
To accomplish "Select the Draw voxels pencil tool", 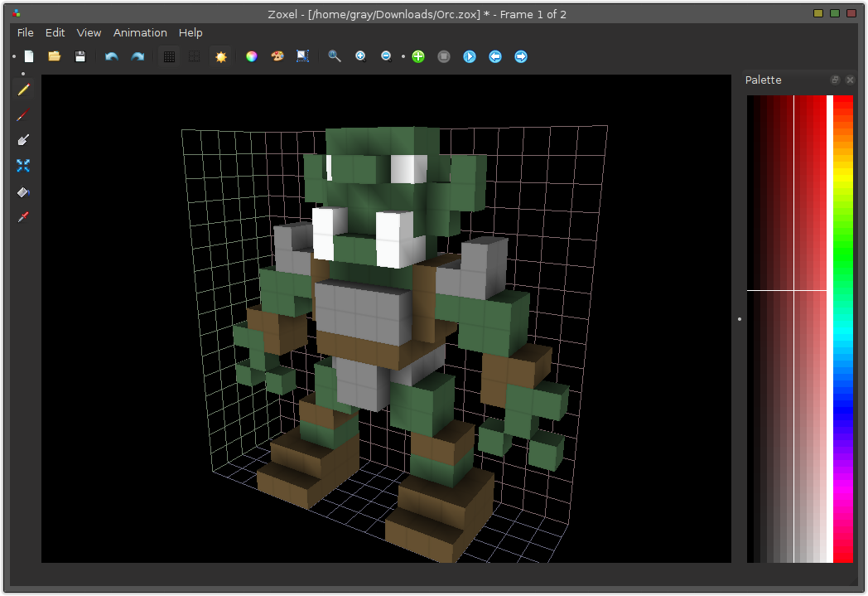I will 22,91.
